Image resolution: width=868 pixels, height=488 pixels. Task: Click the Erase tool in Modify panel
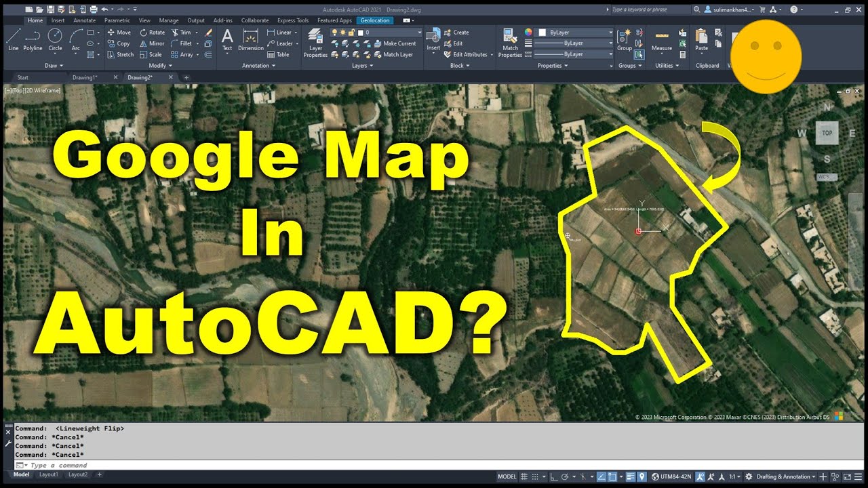208,33
